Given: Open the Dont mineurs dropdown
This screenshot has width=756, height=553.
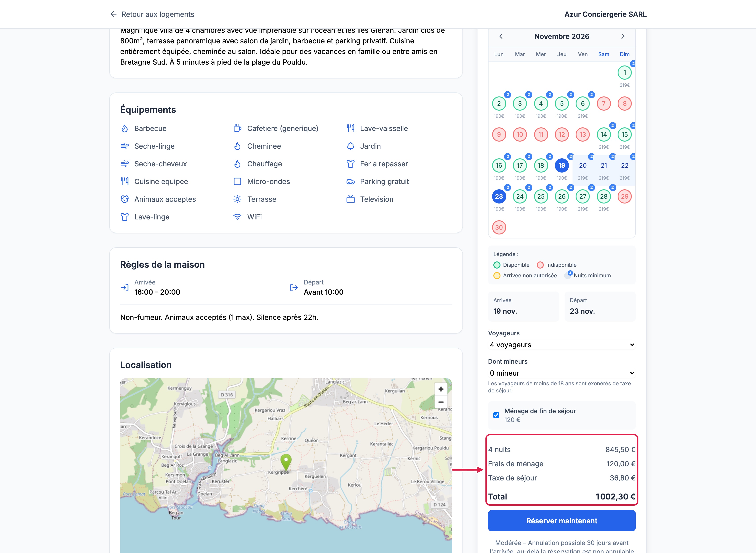Looking at the screenshot, I should click(562, 373).
